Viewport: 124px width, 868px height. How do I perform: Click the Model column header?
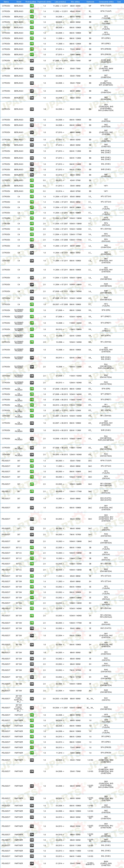19,2
